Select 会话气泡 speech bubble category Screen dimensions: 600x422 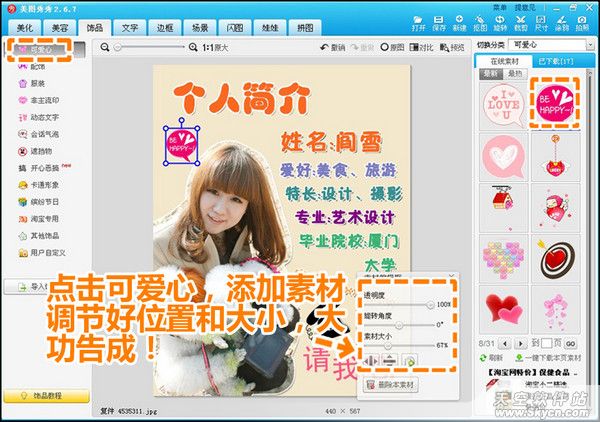pos(39,134)
